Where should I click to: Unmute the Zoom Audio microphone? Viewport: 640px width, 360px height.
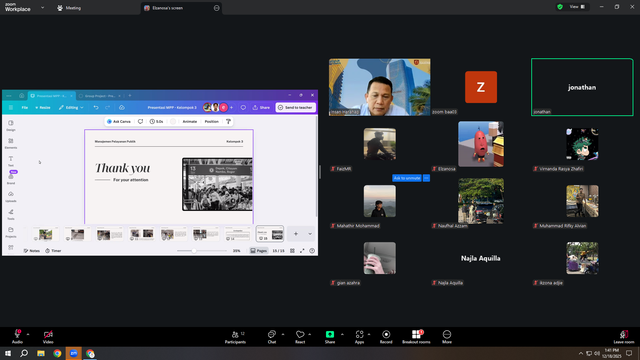[17, 337]
